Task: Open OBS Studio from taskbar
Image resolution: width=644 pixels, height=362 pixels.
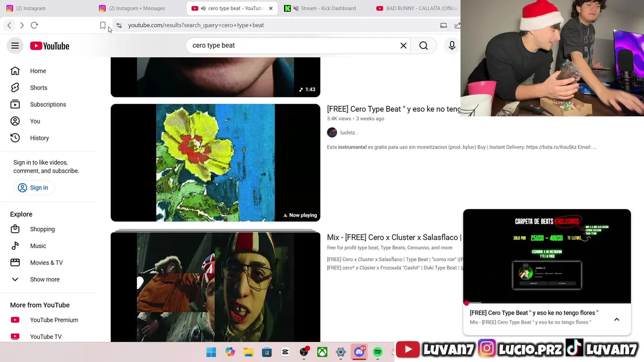Action: point(304,352)
